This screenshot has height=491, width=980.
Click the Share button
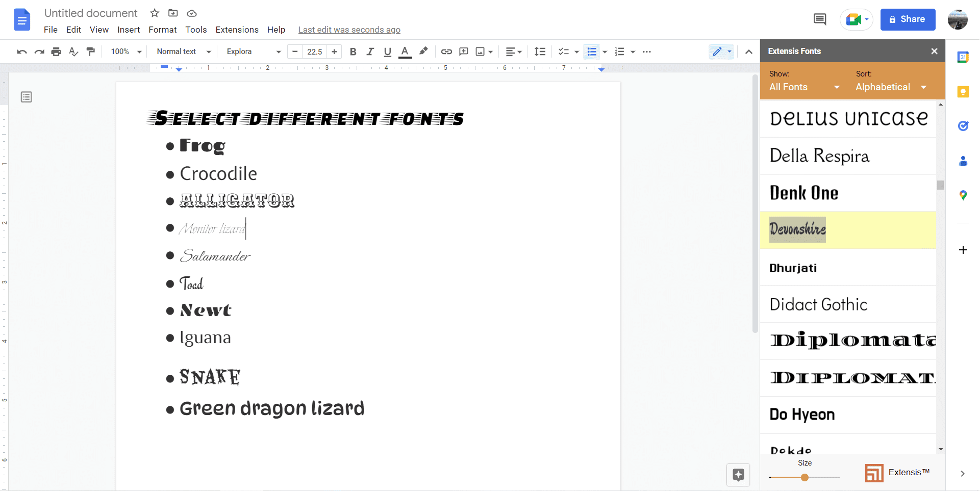coord(908,19)
